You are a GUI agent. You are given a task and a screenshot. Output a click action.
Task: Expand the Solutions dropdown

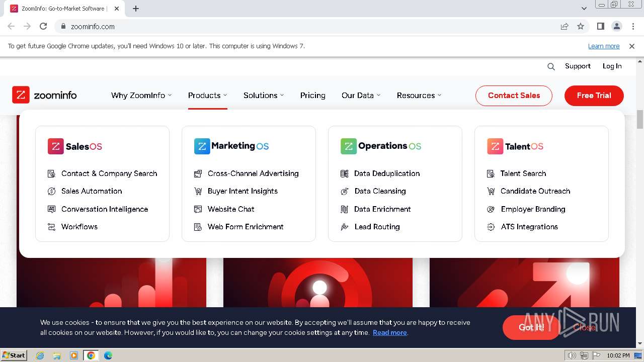(x=264, y=96)
